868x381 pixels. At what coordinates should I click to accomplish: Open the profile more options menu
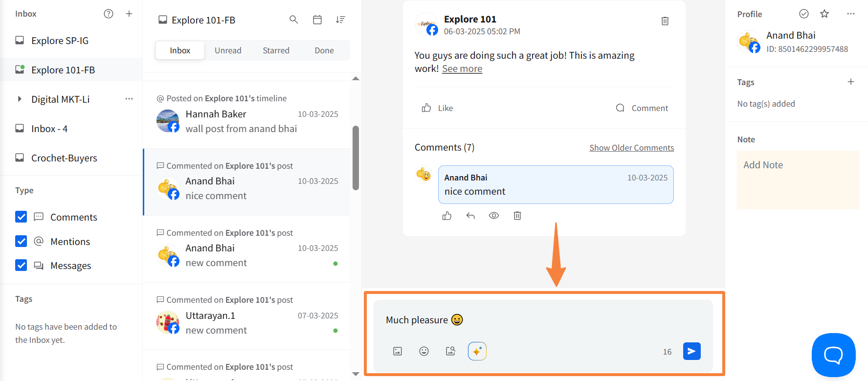[851, 14]
